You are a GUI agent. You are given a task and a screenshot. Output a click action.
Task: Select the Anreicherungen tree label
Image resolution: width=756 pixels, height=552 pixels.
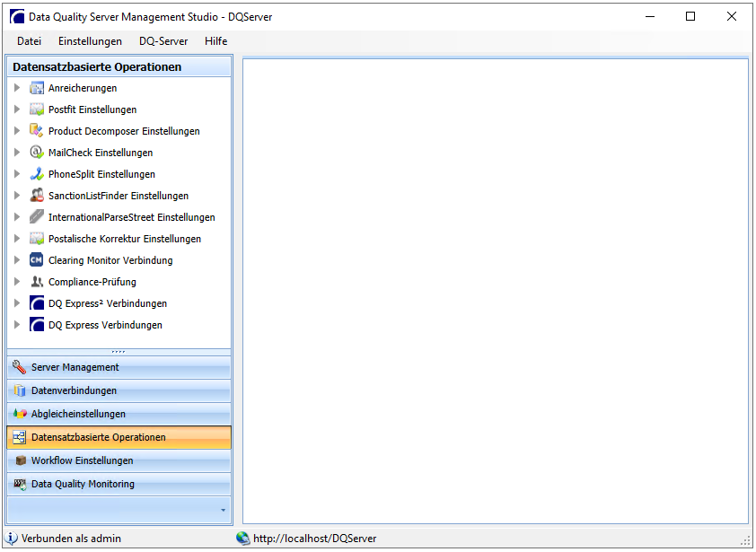(x=83, y=88)
